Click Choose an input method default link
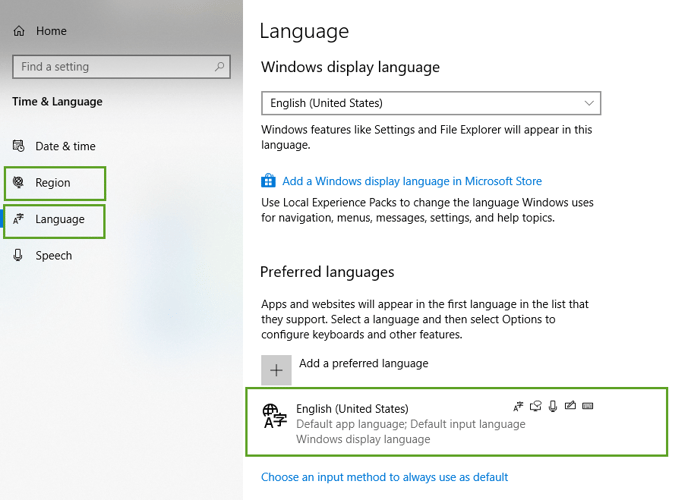688x500 pixels. [384, 477]
